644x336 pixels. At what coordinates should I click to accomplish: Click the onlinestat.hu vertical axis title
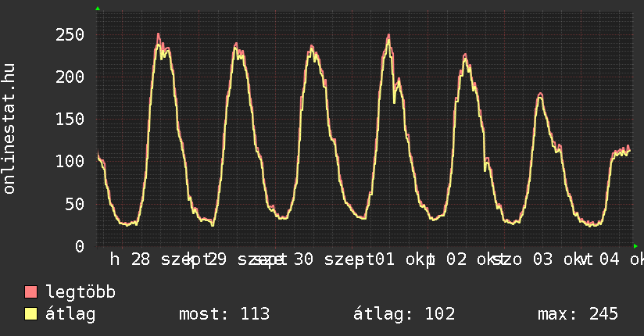coord(9,129)
